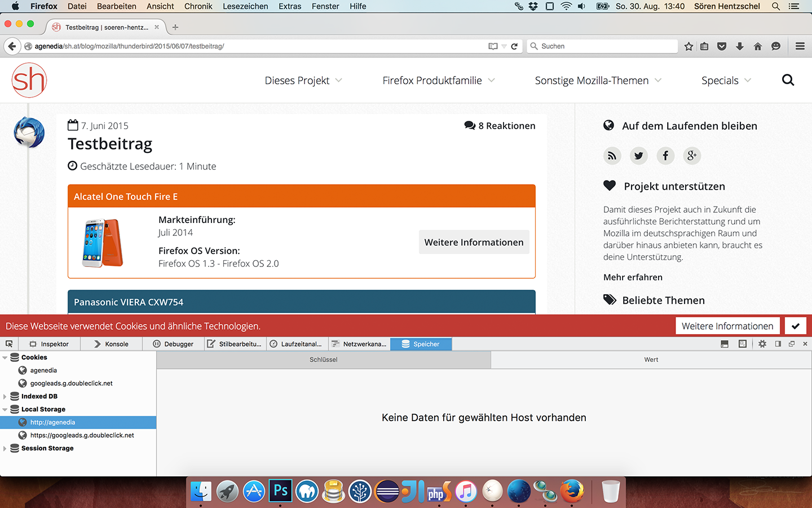This screenshot has height=508, width=812.
Task: Click the back navigation arrow
Action: [x=12, y=46]
